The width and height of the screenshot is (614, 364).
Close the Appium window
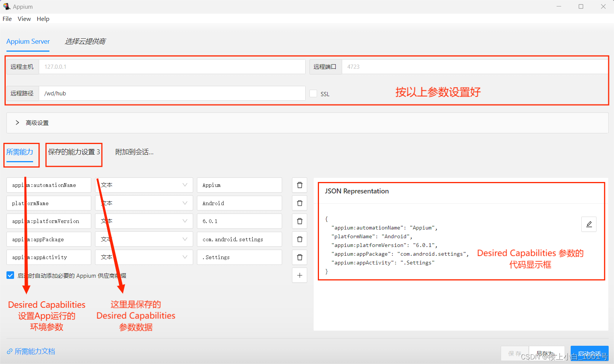click(x=603, y=6)
